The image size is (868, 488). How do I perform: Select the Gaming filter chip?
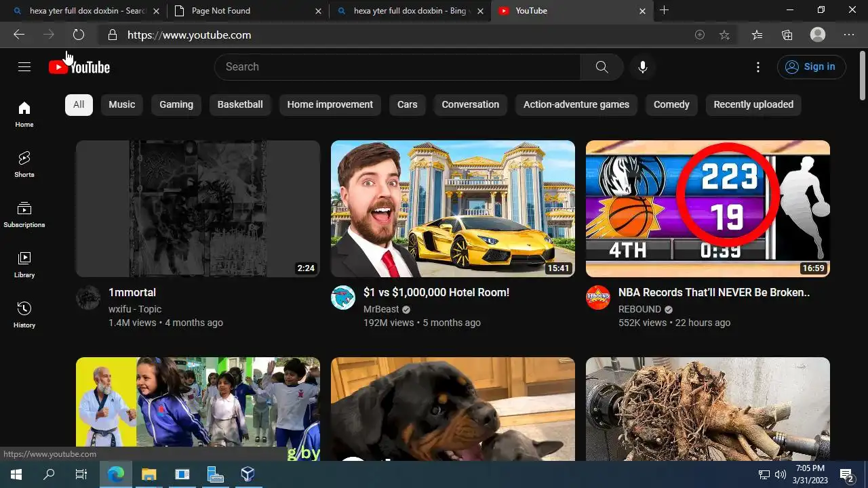tap(176, 104)
